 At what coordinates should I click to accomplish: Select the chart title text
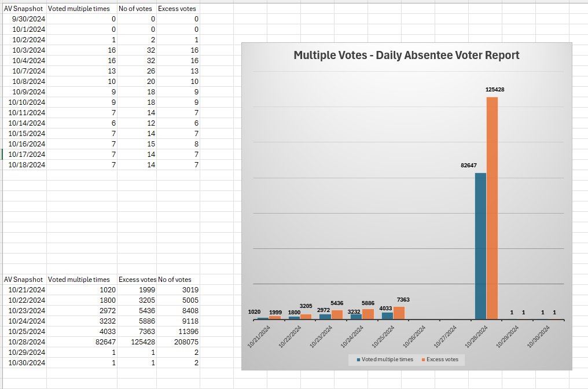406,56
